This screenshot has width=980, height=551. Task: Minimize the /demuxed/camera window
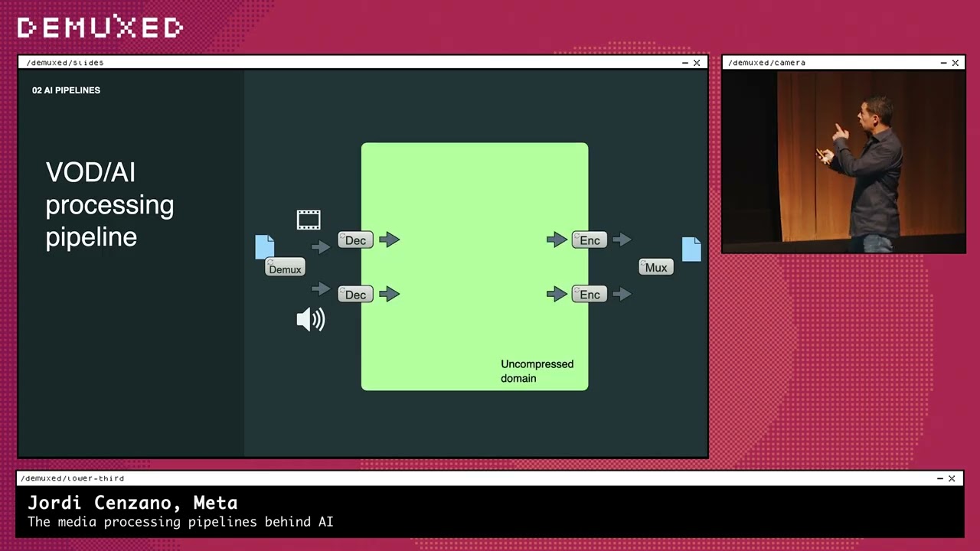coord(944,63)
